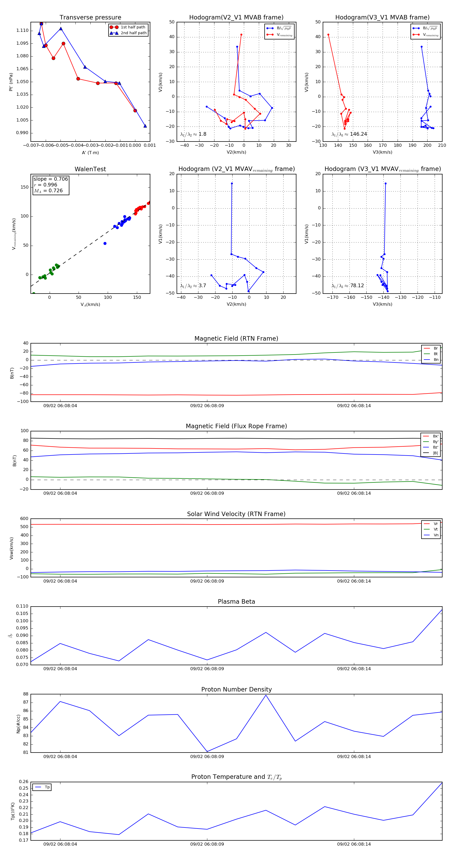Click the A' (T·m) axis label

[x=90, y=153]
